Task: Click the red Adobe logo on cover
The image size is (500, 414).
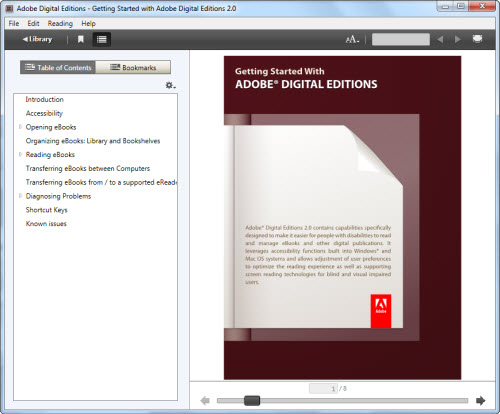Action: (x=381, y=311)
